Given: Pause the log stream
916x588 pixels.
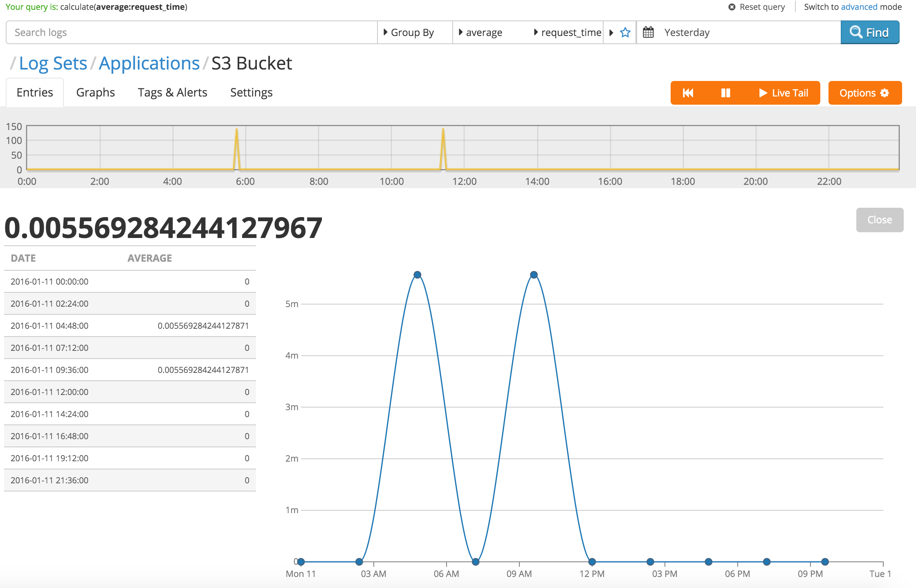Looking at the screenshot, I should (x=725, y=93).
